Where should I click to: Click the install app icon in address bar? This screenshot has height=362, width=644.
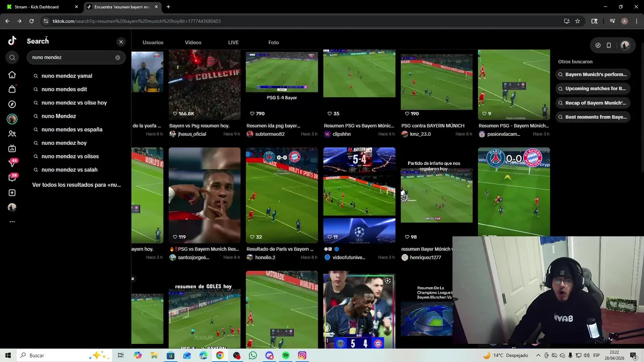click(x=567, y=21)
